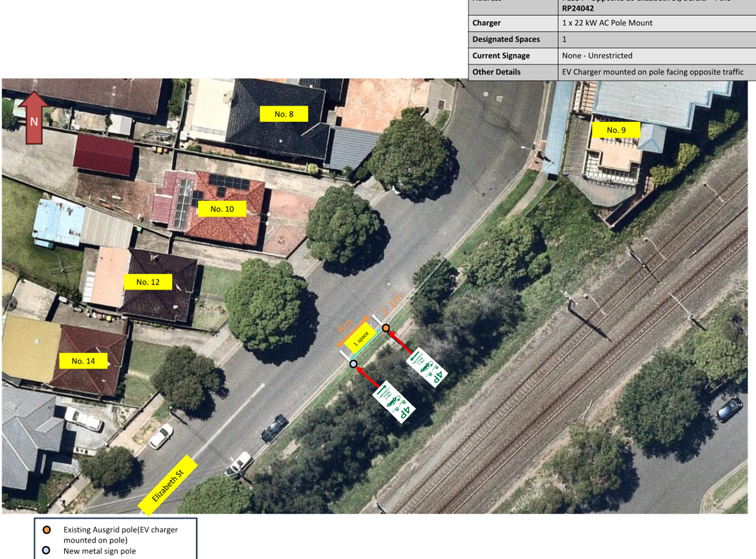Click the orange '6m' dimension text
The image size is (756, 559).
pyautogui.click(x=345, y=326)
